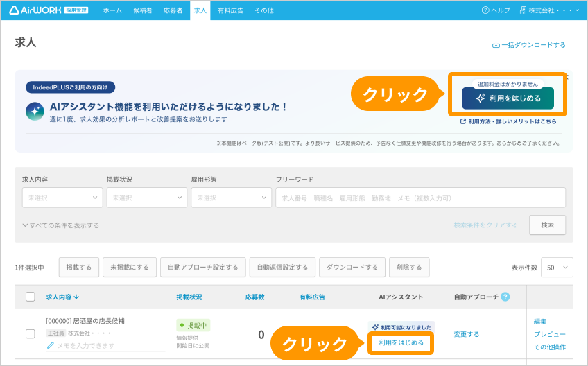Click 利用をはじめる in AIアシスタント column
This screenshot has height=366, width=588.
coord(401,342)
